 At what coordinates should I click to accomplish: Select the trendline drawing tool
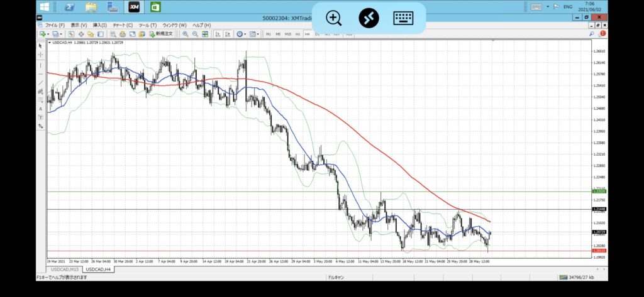(41, 82)
